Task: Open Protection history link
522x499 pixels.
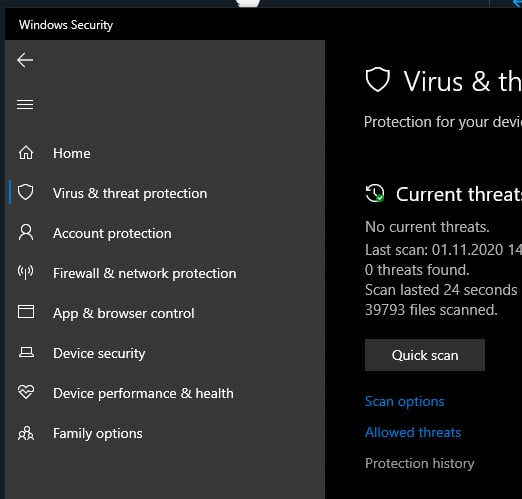Action: (420, 463)
